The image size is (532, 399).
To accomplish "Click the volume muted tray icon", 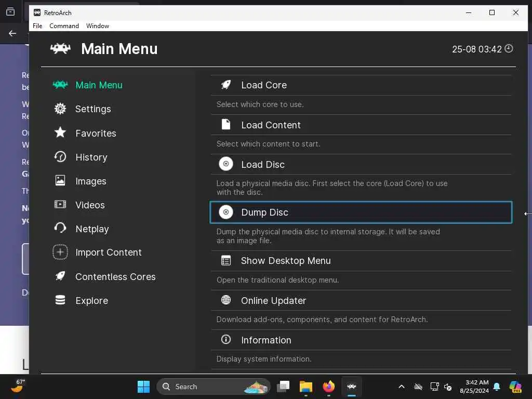I will 448,387.
